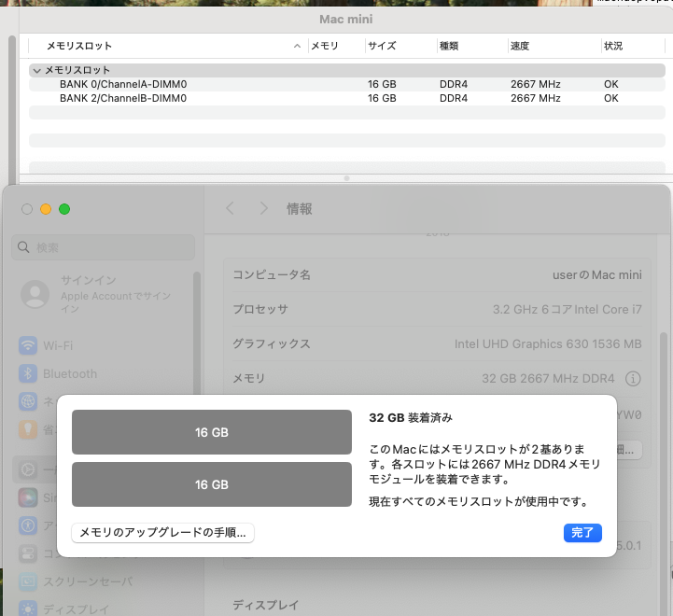The width and height of the screenshot is (673, 616).
Task: Click the 検索 search field in settings
Action: (x=103, y=247)
